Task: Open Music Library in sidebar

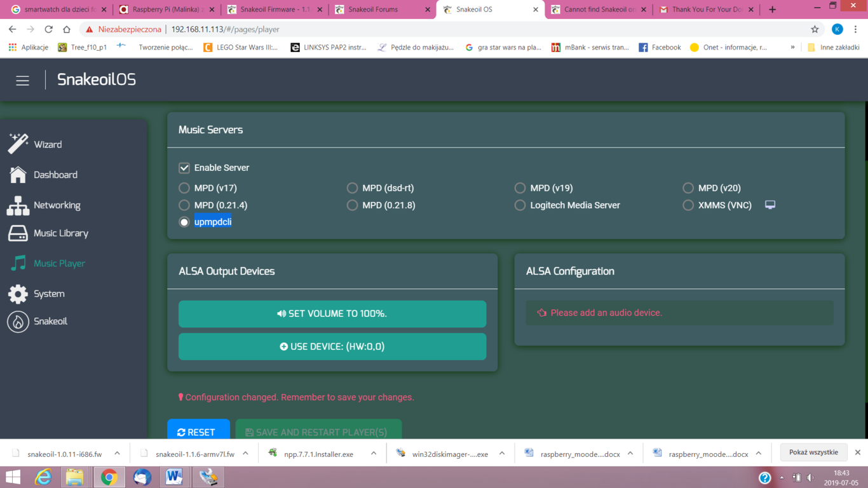Action: point(48,233)
